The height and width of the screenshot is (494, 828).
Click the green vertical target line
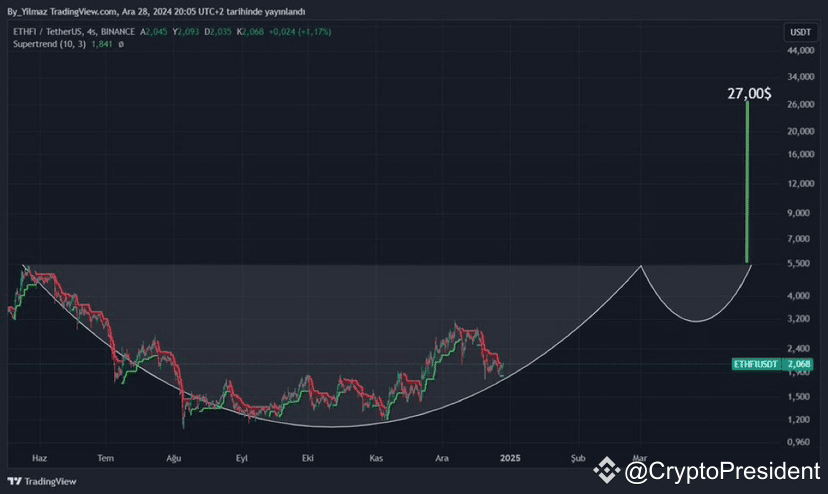click(747, 182)
